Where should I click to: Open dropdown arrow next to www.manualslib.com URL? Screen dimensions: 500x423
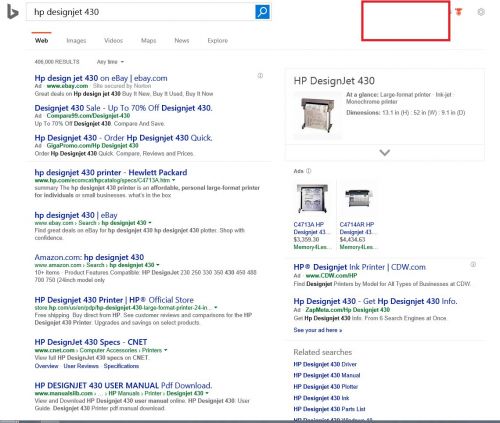207,393
